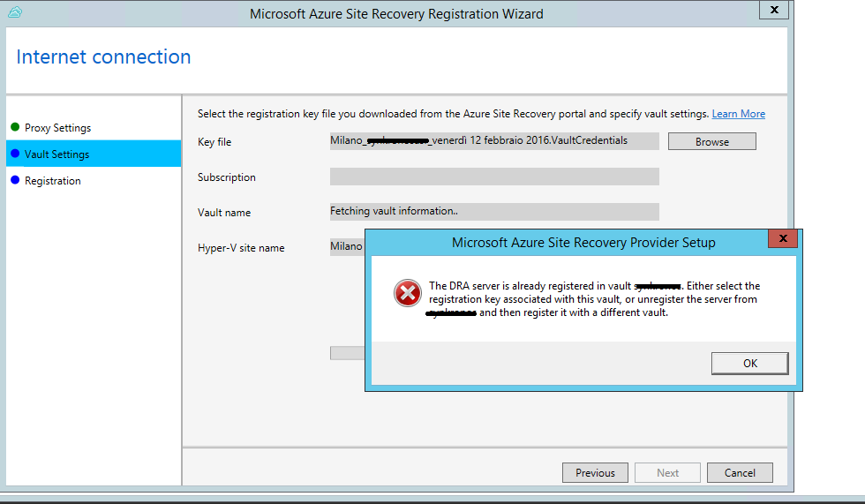Screen dimensions: 865x504
Task: Click the 'Hyper-V site name' label
Action: (x=241, y=248)
